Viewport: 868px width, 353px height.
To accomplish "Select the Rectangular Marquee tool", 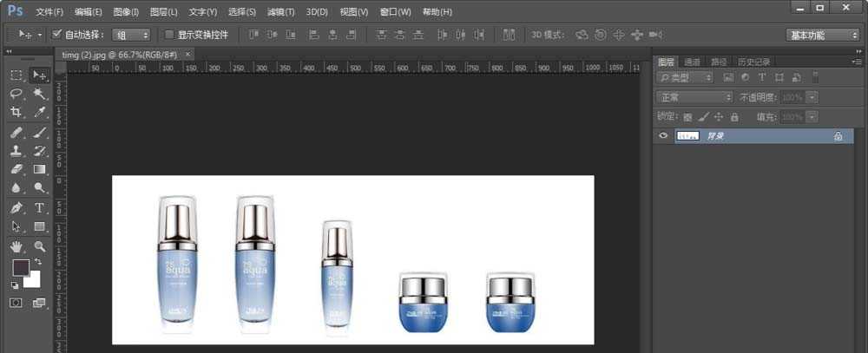I will pos(16,75).
